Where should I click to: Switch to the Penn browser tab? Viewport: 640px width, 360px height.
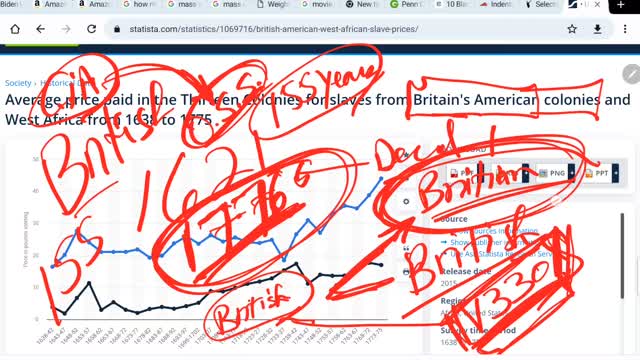click(407, 4)
